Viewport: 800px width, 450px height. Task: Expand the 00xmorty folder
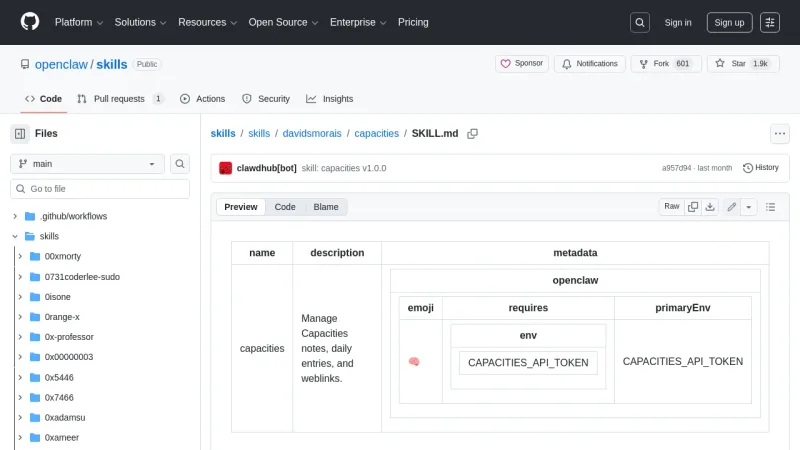[20, 256]
